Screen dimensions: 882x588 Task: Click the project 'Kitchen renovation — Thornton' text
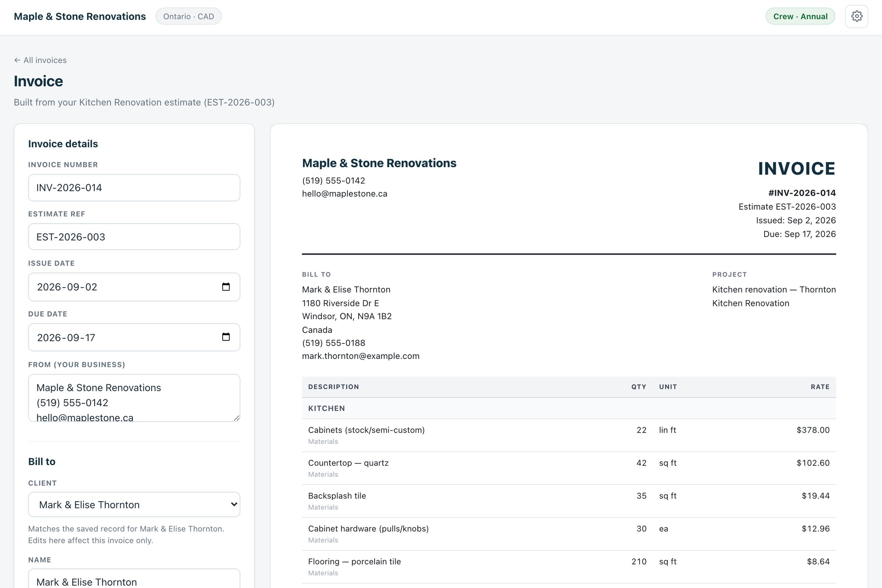pyautogui.click(x=774, y=289)
